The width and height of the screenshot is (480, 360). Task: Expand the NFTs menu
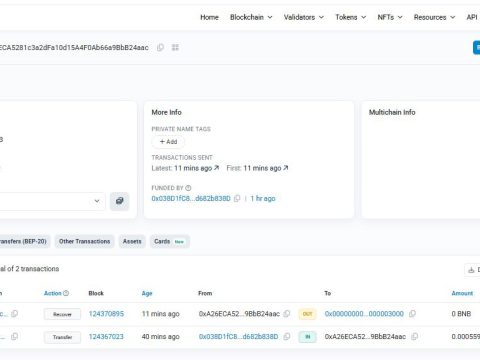[390, 17]
